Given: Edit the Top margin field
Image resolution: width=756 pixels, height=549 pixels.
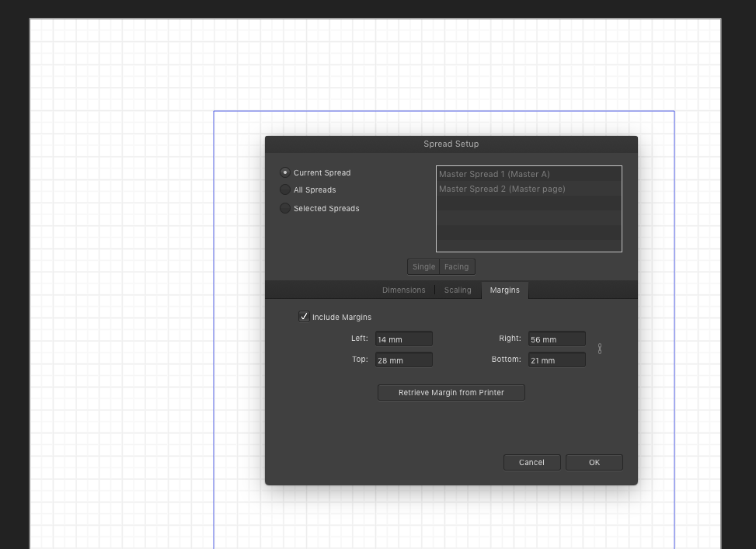Looking at the screenshot, I should (x=404, y=360).
